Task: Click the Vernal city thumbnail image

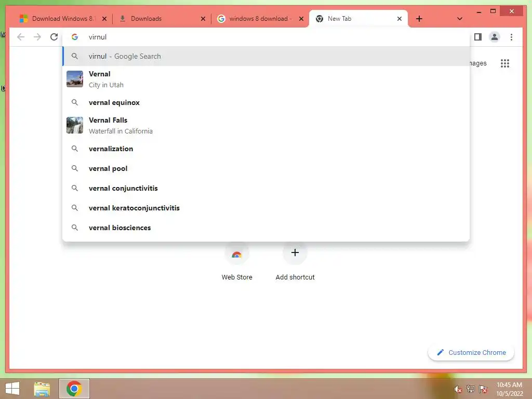Action: [x=75, y=79]
